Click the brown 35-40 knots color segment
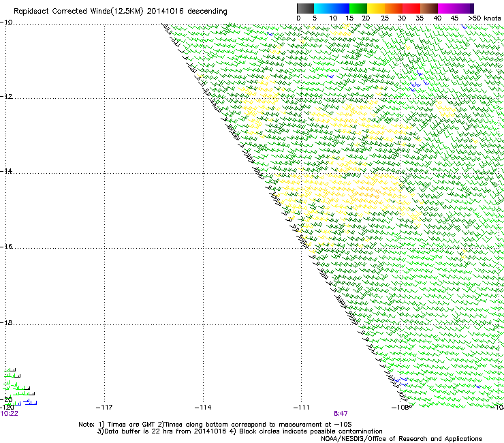Image resolution: width=504 pixels, height=443 pixels. click(429, 8)
